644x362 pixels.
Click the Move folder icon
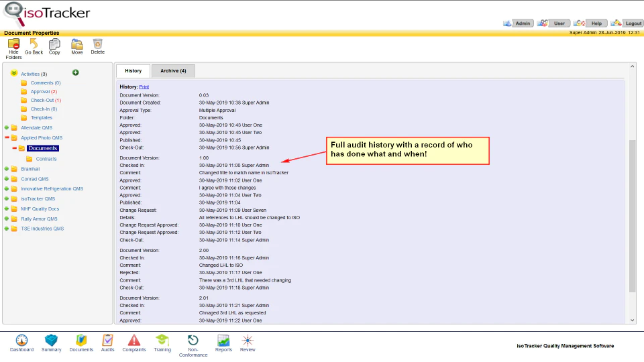76,44
